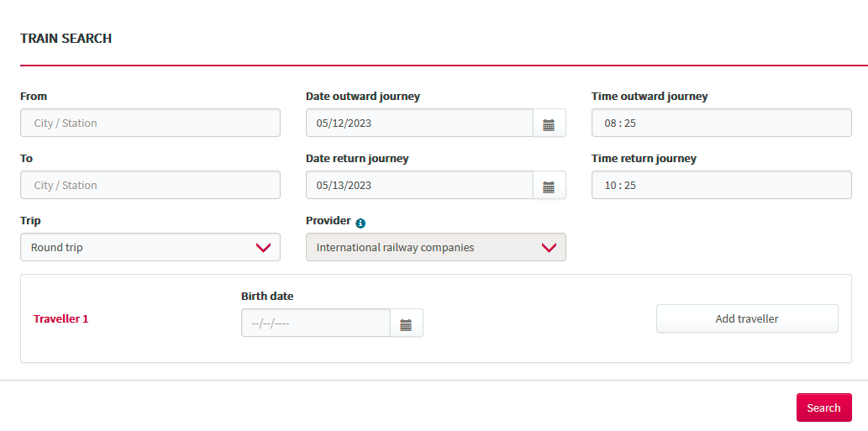
Task: Focus the To city/station field
Action: (x=150, y=185)
